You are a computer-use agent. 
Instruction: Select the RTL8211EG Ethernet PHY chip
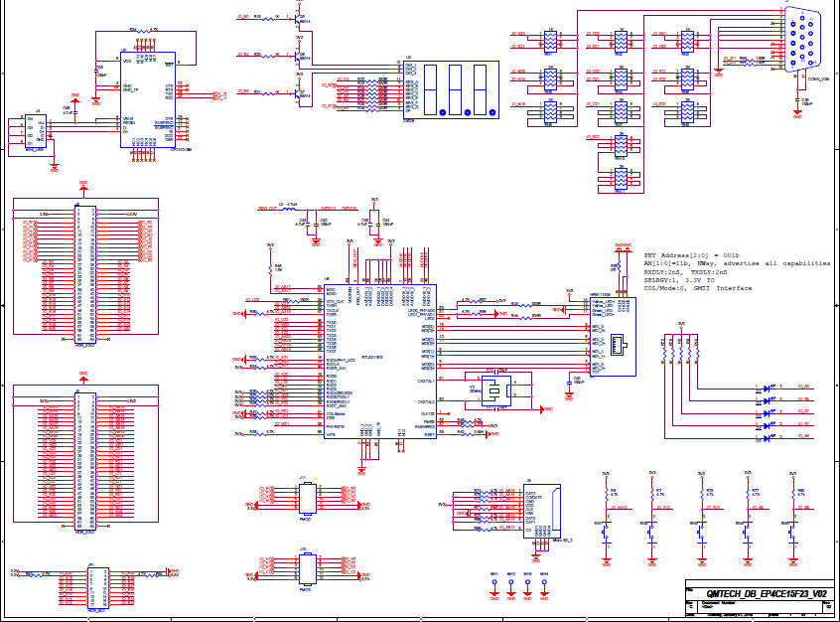(x=380, y=362)
